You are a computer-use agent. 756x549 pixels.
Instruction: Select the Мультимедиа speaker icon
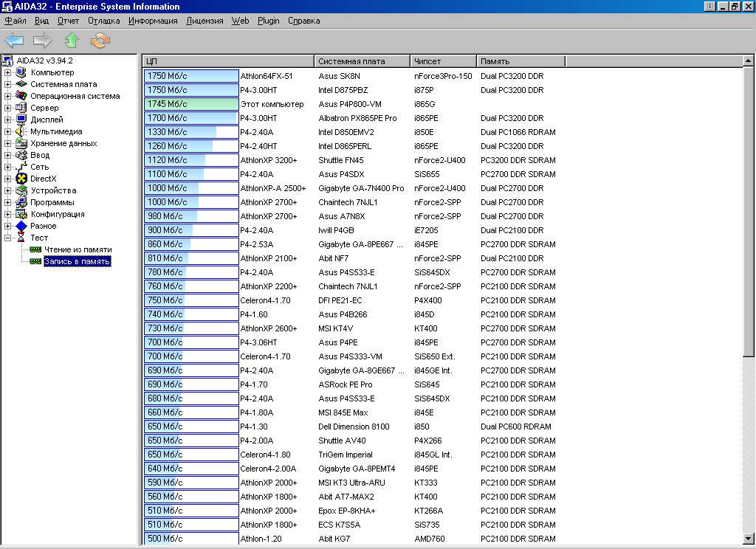tap(21, 131)
